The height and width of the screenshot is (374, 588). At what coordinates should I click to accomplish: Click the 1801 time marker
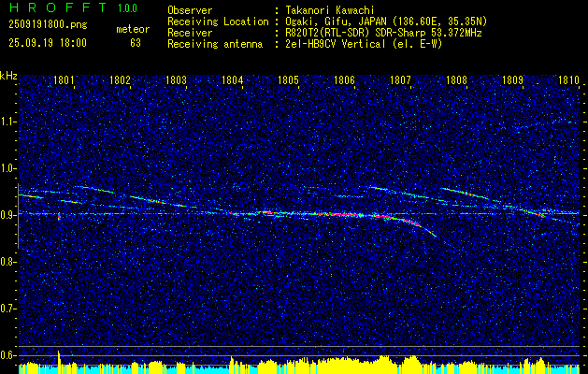coord(64,80)
